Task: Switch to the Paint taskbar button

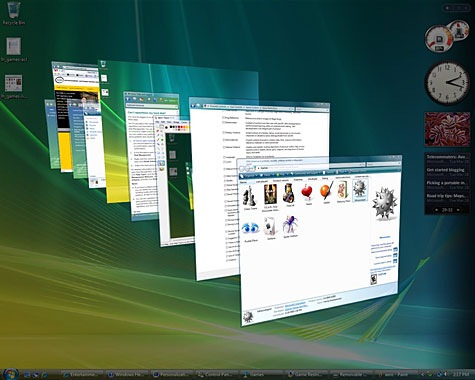Action: (396, 374)
